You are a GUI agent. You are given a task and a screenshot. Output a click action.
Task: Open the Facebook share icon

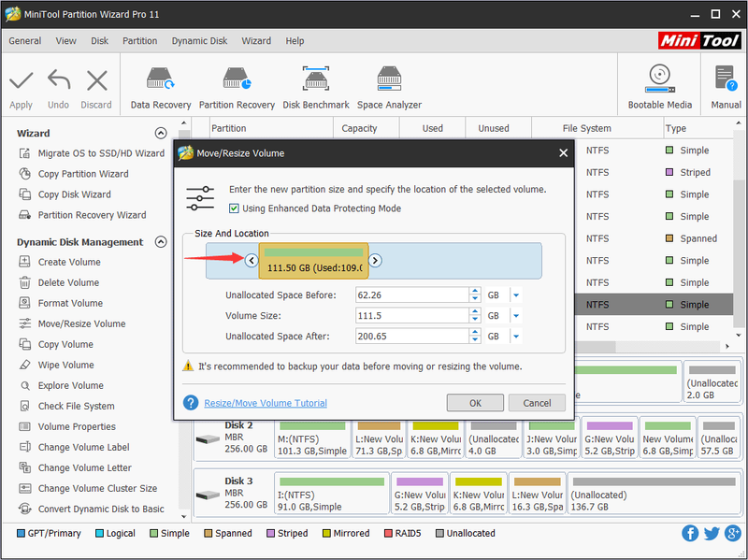[690, 533]
